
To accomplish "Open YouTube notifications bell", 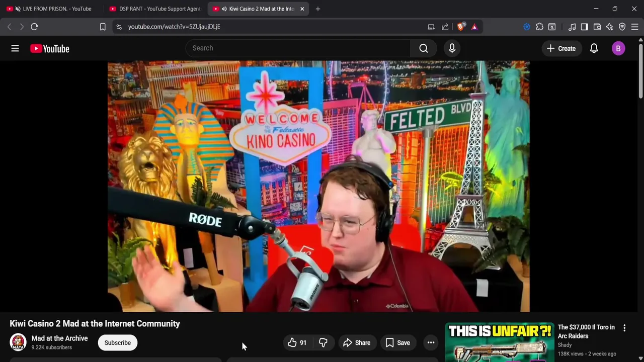I will 594,48.
